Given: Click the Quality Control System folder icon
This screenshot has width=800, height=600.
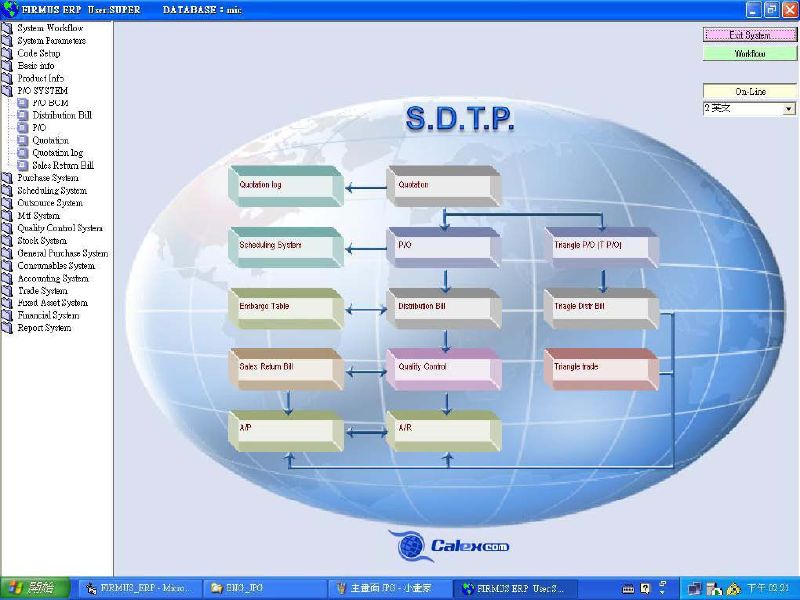Looking at the screenshot, I should tap(7, 228).
